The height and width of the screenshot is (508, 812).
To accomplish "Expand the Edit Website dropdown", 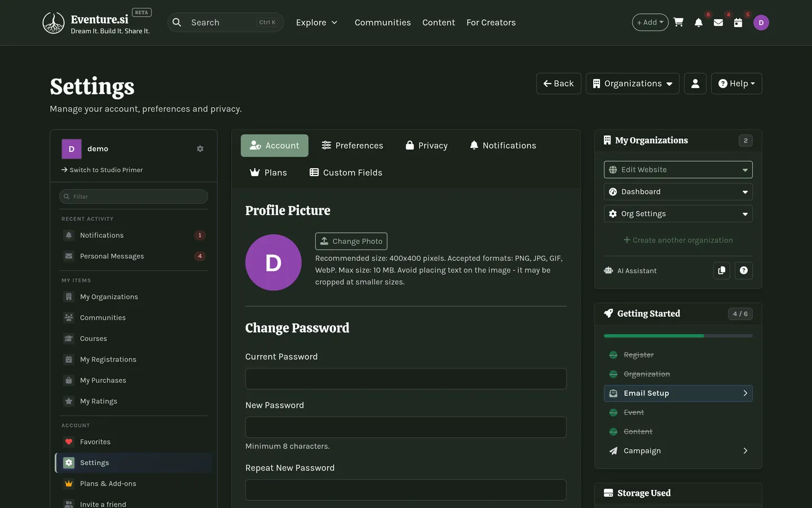I will coord(678,170).
